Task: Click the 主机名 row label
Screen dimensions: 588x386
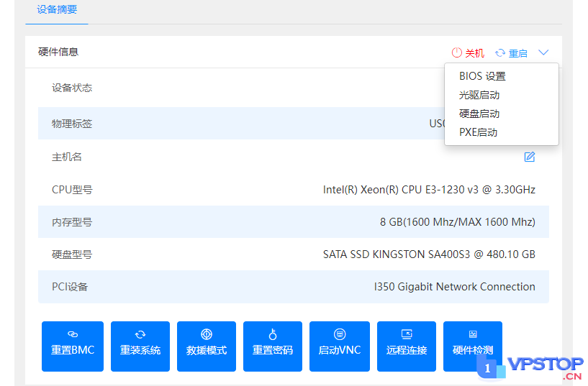Action: point(67,157)
